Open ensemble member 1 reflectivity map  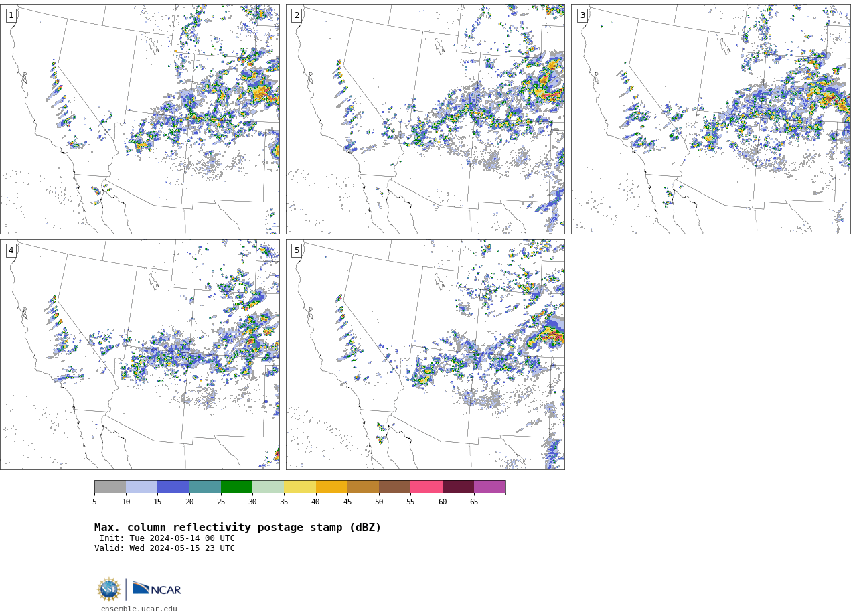point(140,119)
